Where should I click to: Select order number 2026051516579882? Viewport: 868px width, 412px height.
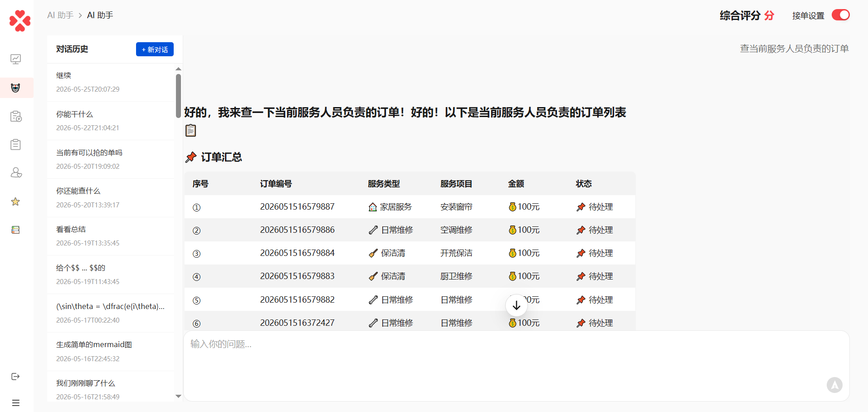pyautogui.click(x=297, y=300)
